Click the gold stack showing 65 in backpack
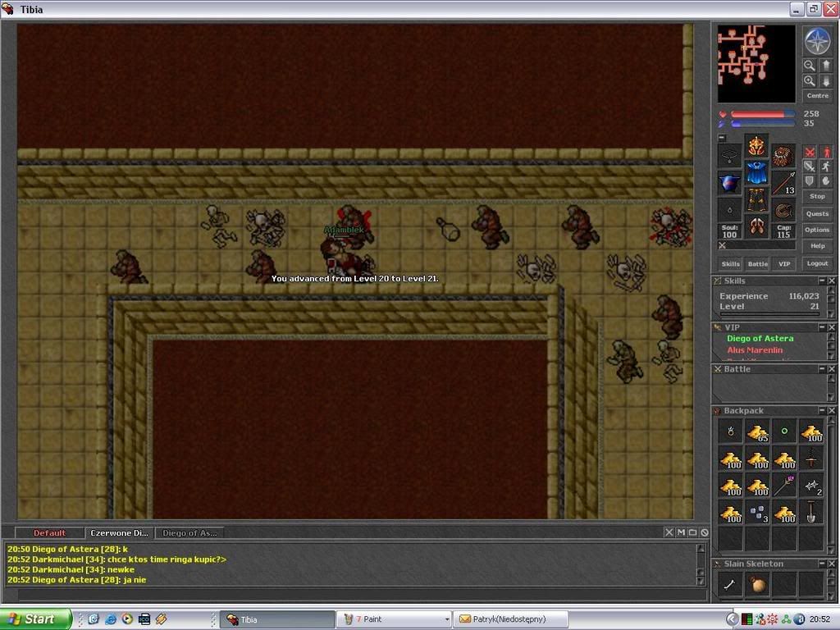840x630 pixels. tap(757, 431)
